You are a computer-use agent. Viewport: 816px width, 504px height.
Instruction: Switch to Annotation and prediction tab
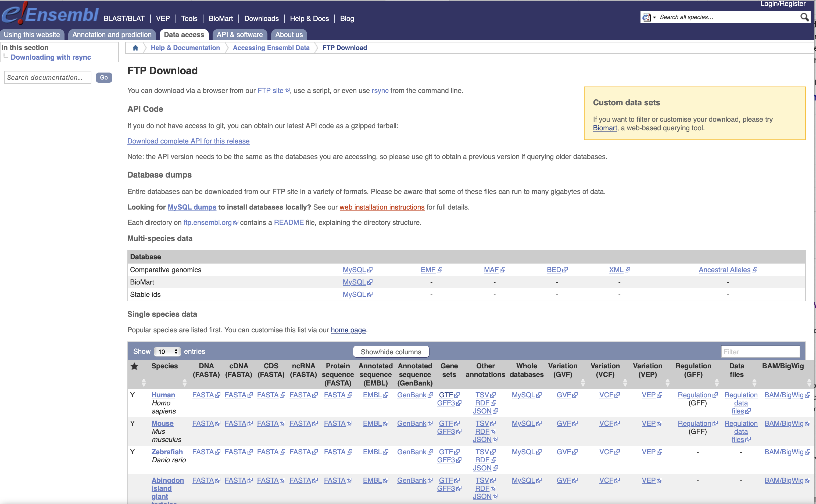coord(112,35)
